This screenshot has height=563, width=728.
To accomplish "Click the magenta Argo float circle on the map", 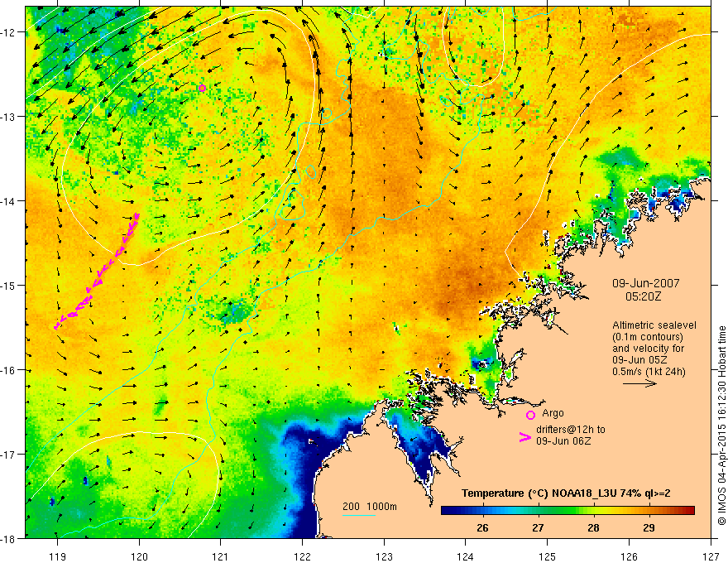I will click(202, 89).
